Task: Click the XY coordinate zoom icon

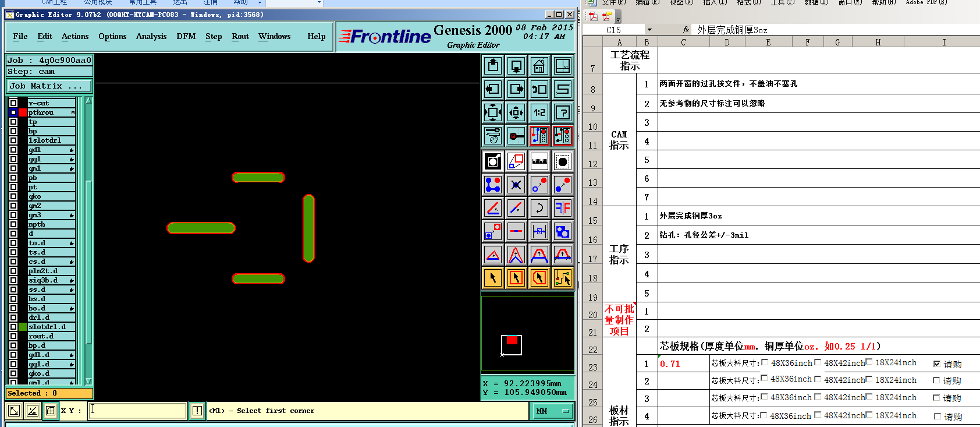Action: click(x=563, y=66)
